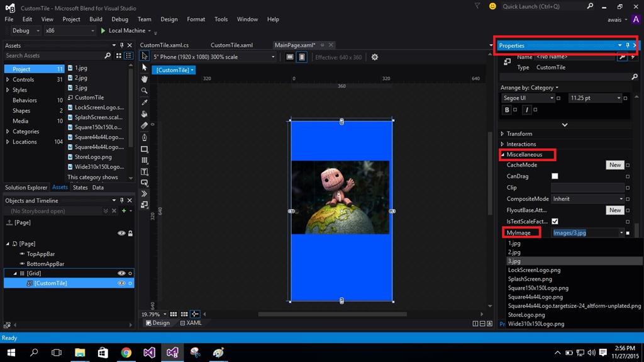Hide the [Grid] element with eye icon

pyautogui.click(x=121, y=273)
